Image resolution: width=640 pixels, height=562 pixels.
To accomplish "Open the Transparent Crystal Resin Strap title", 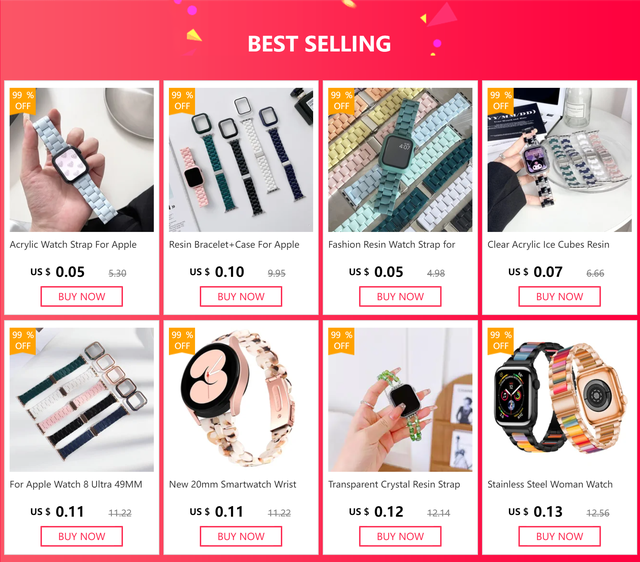I will (394, 484).
